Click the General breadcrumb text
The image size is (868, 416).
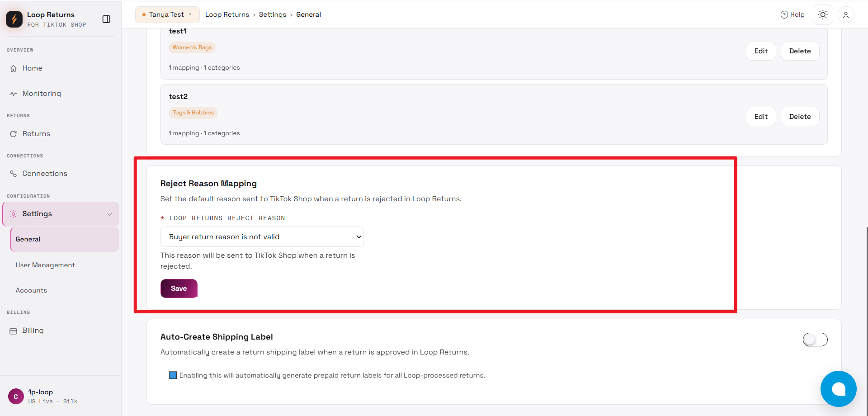coord(308,14)
